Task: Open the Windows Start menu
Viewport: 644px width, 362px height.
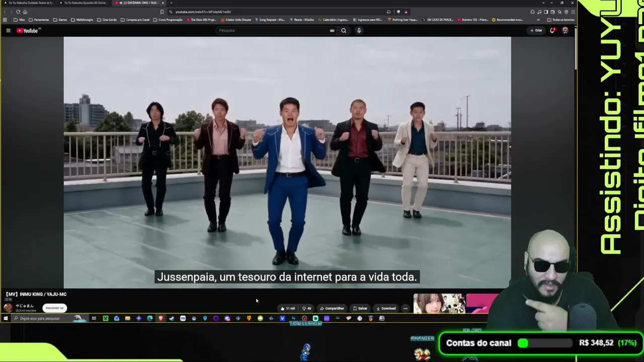Action: click(x=6, y=318)
